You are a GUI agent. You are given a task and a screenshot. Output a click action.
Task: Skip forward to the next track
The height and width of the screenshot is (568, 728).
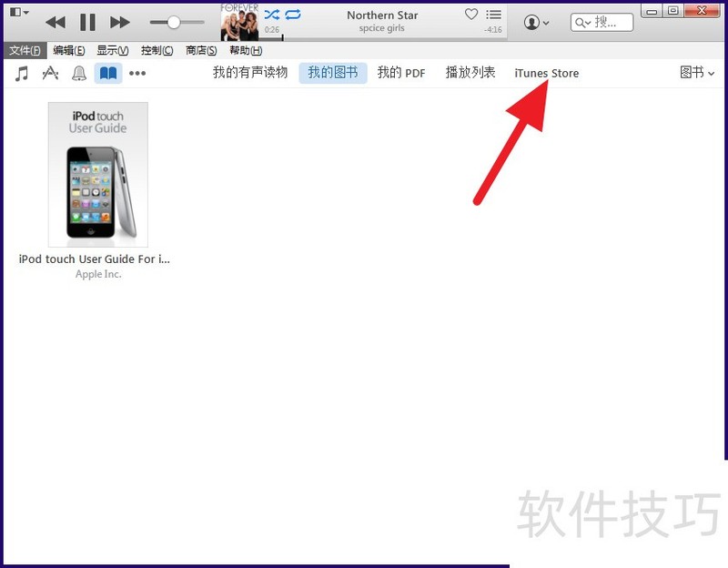[120, 22]
